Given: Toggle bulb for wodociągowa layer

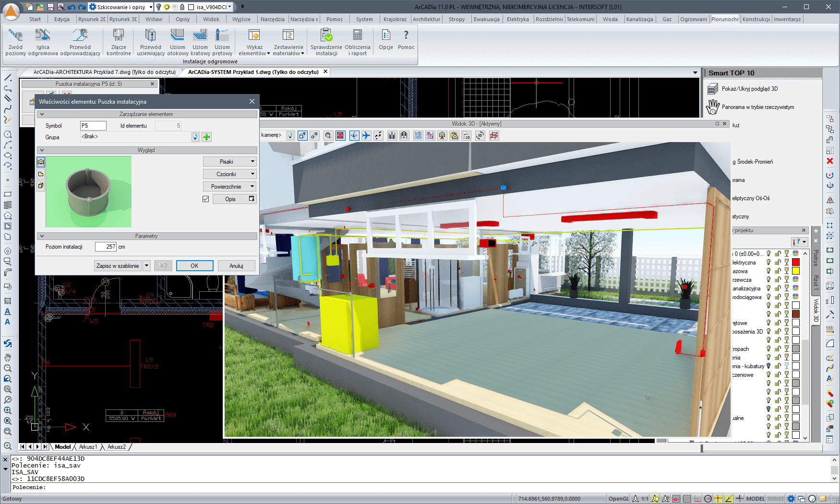Looking at the screenshot, I should click(x=768, y=297).
